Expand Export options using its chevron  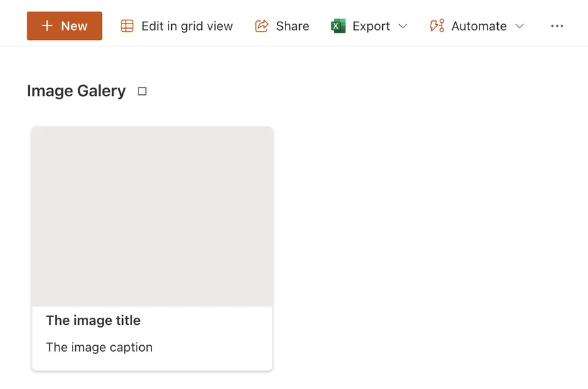[x=403, y=26]
